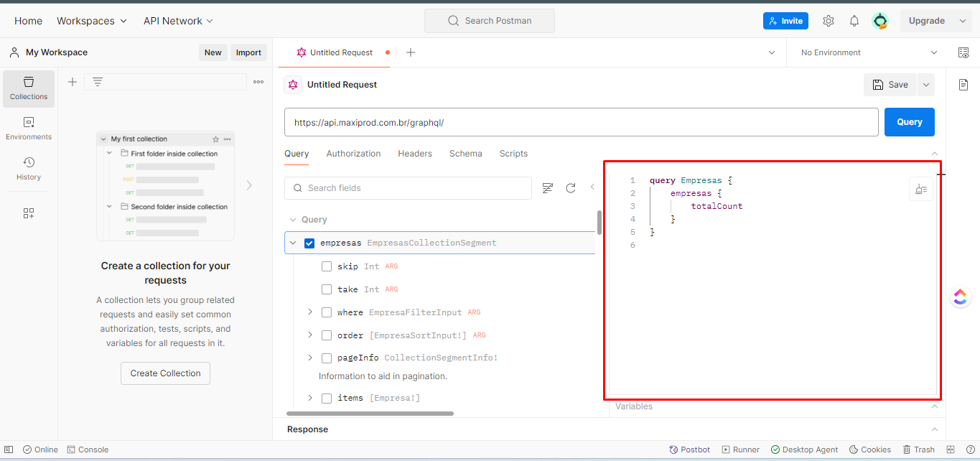
Task: Open the collections options ellipsis menu
Action: (x=258, y=82)
